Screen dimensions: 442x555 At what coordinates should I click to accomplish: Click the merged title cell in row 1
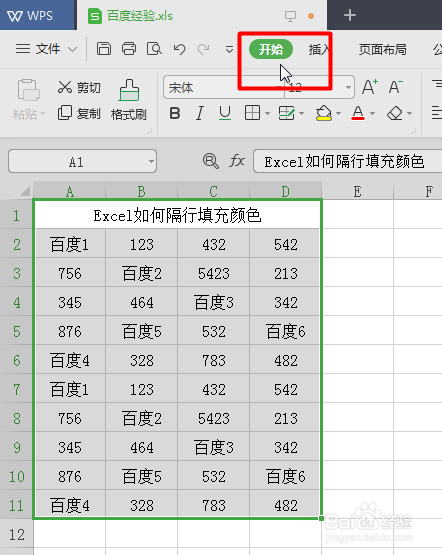[177, 215]
